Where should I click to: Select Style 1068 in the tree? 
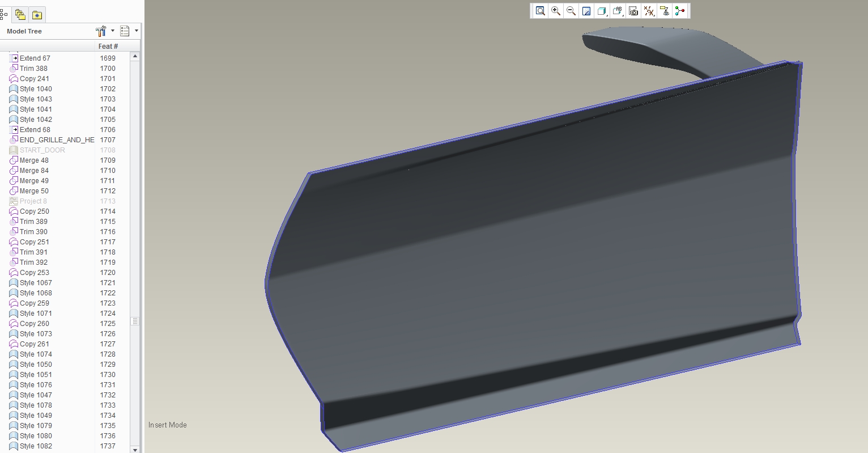coord(36,293)
